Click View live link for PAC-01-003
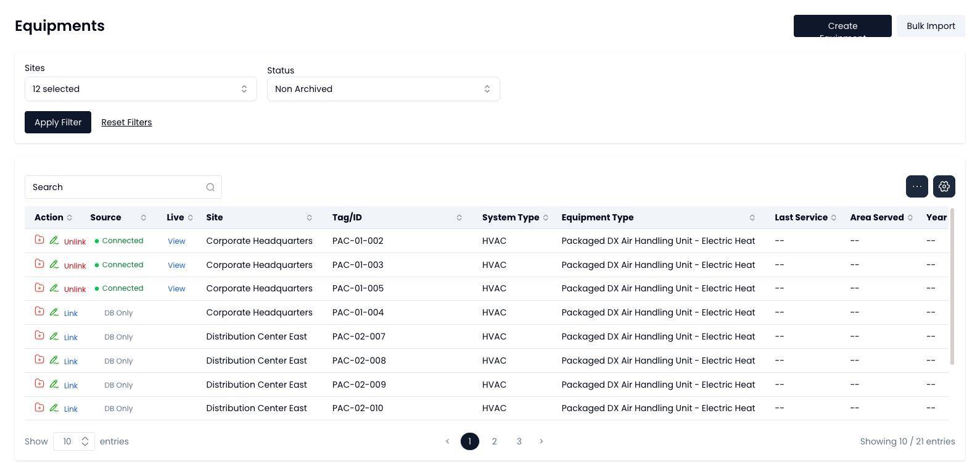The height and width of the screenshot is (463, 980). click(176, 265)
